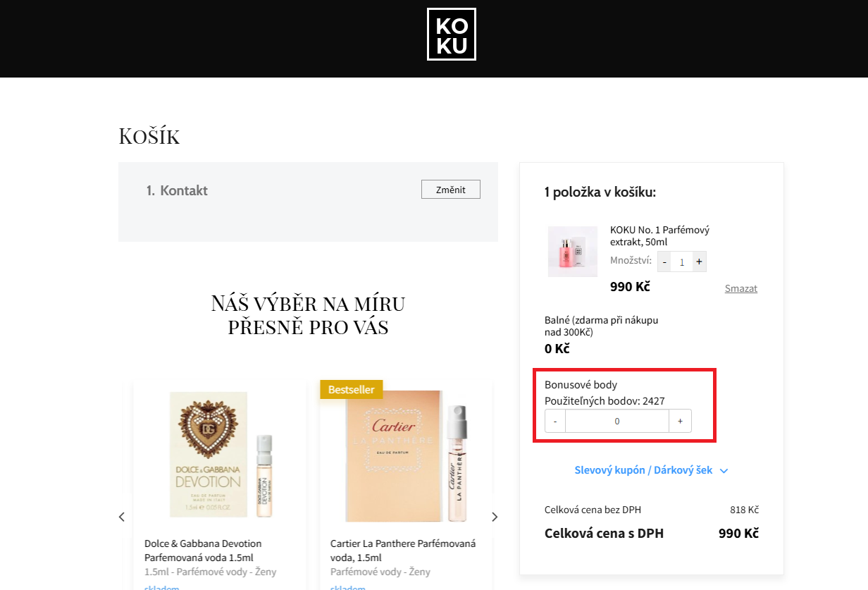Image resolution: width=868 pixels, height=590 pixels.
Task: Open Dolce & Gabbana Devotion Parfemovaná voda title
Action: tap(203, 551)
